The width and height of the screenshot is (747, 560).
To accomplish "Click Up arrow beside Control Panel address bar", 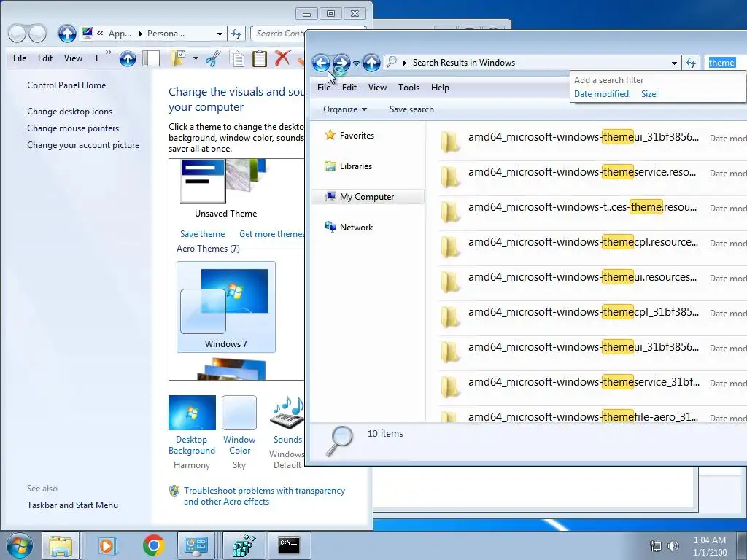I will point(67,34).
